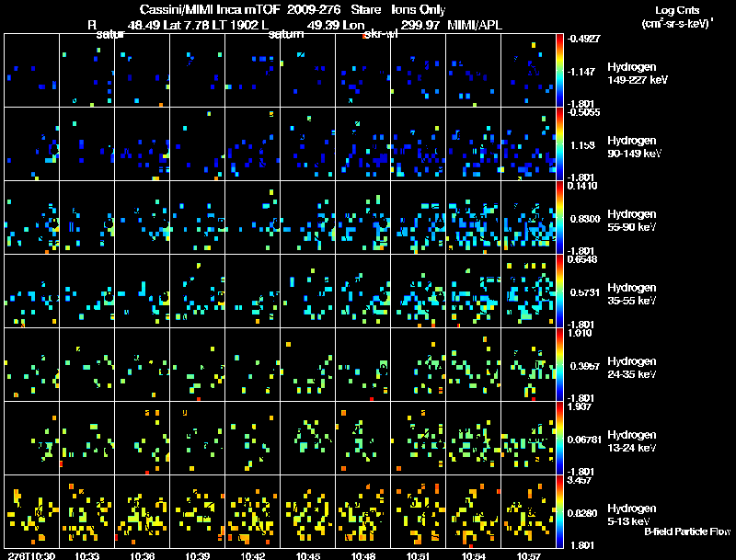Open the 24-35 keV panel at 10:51
Image resolution: width=736 pixels, height=560 pixels.
pyautogui.click(x=419, y=364)
